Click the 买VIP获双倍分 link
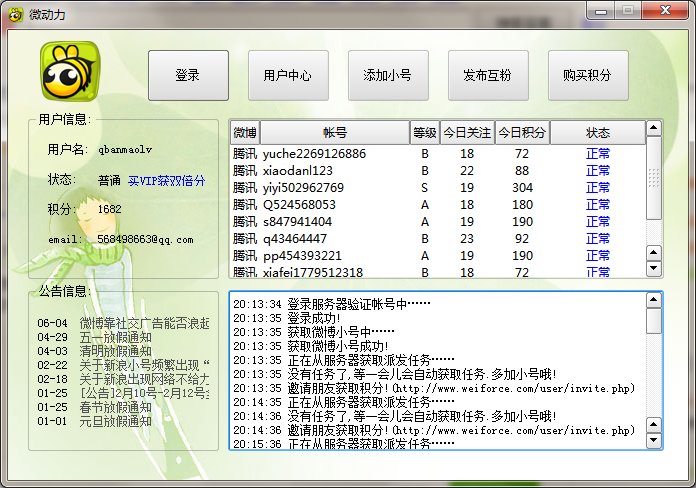Screen dimensions: 696x488 pyautogui.click(x=166, y=181)
